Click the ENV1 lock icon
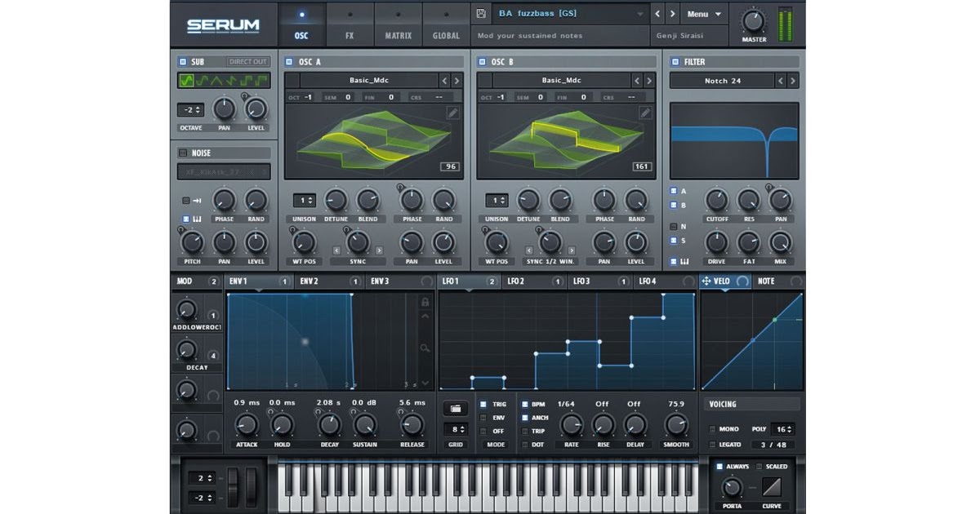 tap(425, 302)
